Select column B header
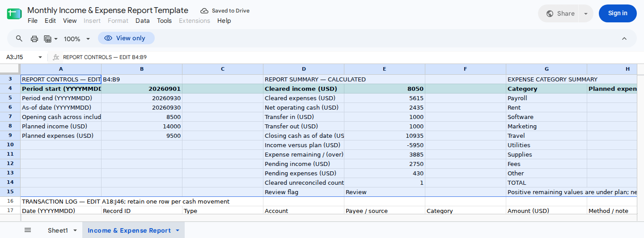 pyautogui.click(x=142, y=69)
